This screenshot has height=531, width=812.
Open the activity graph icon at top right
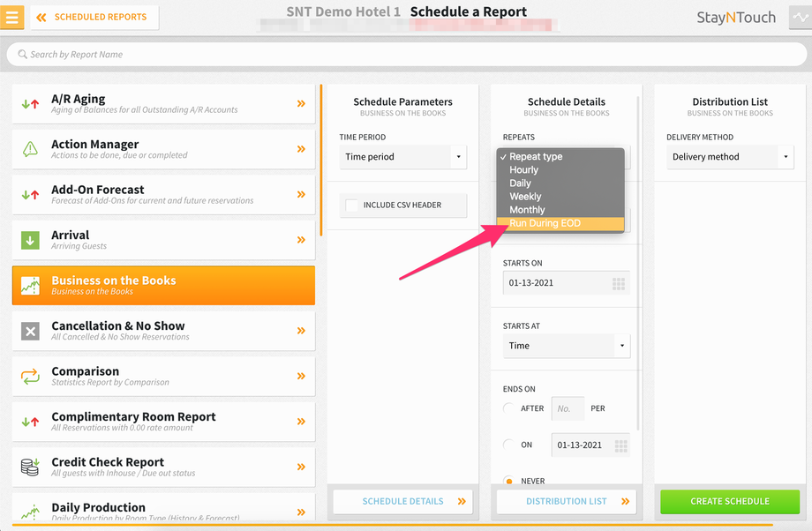[801, 17]
